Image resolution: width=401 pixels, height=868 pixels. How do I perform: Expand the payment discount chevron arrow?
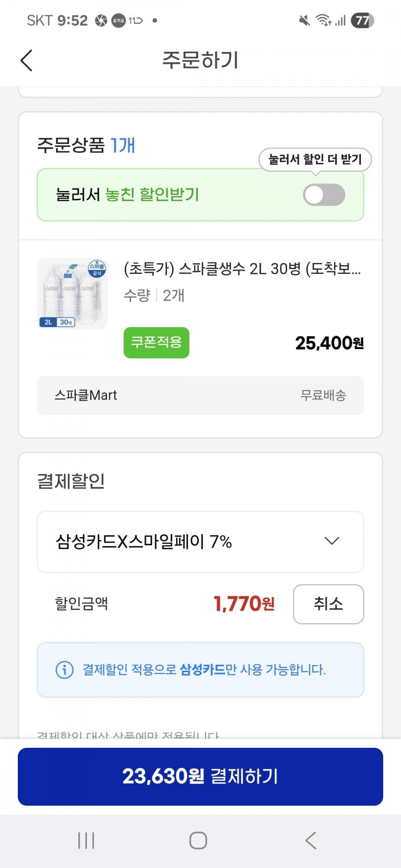coord(332,541)
